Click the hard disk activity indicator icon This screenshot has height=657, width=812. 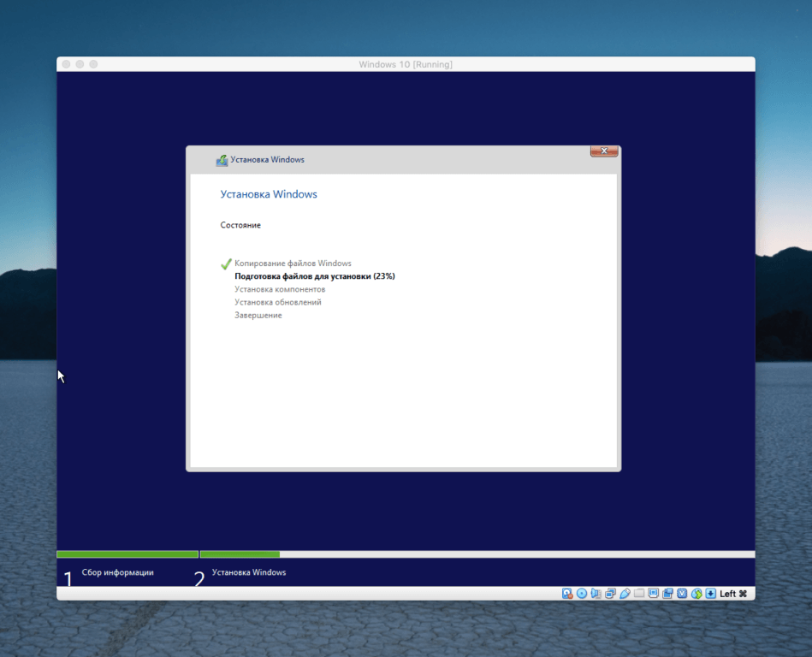pyautogui.click(x=567, y=594)
